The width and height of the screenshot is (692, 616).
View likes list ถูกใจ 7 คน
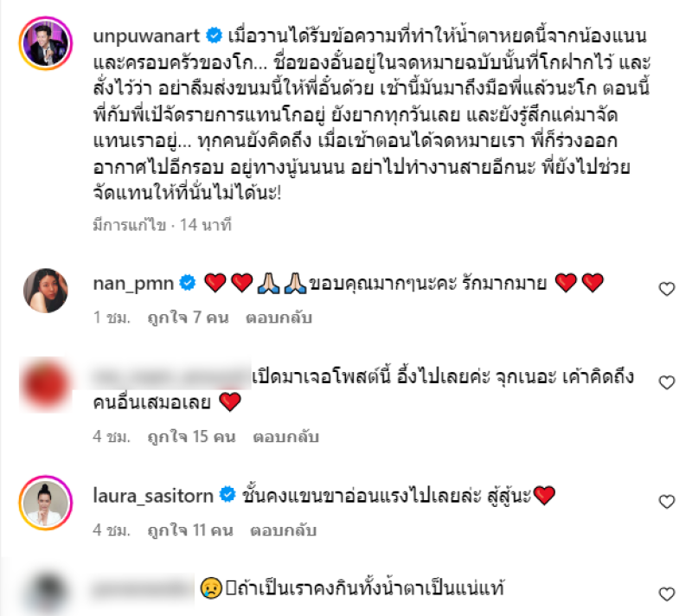(188, 318)
